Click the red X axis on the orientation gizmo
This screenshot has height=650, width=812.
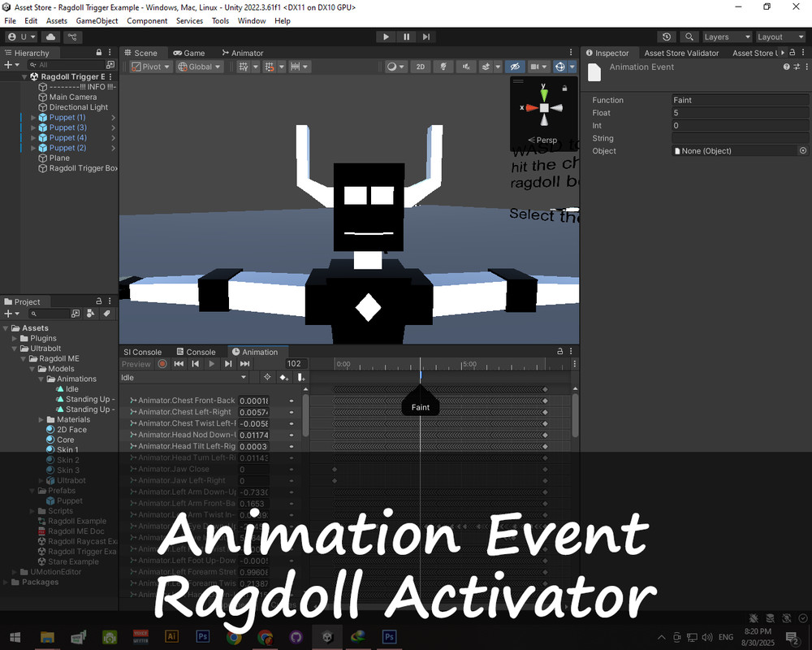point(531,108)
